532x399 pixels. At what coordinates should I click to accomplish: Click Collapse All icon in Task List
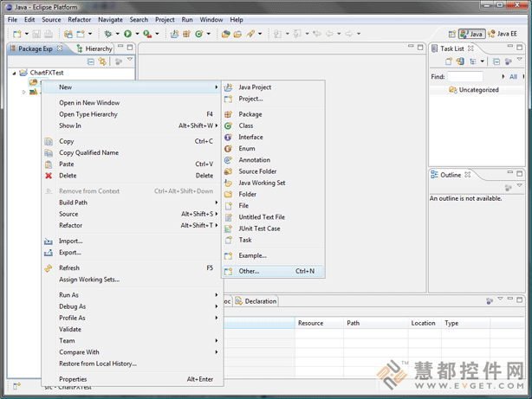(x=496, y=61)
